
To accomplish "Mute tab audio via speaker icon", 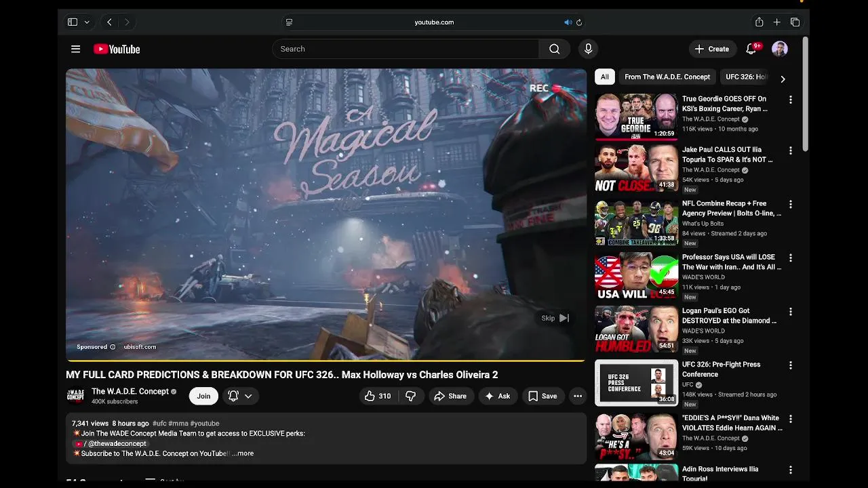I will pyautogui.click(x=568, y=22).
